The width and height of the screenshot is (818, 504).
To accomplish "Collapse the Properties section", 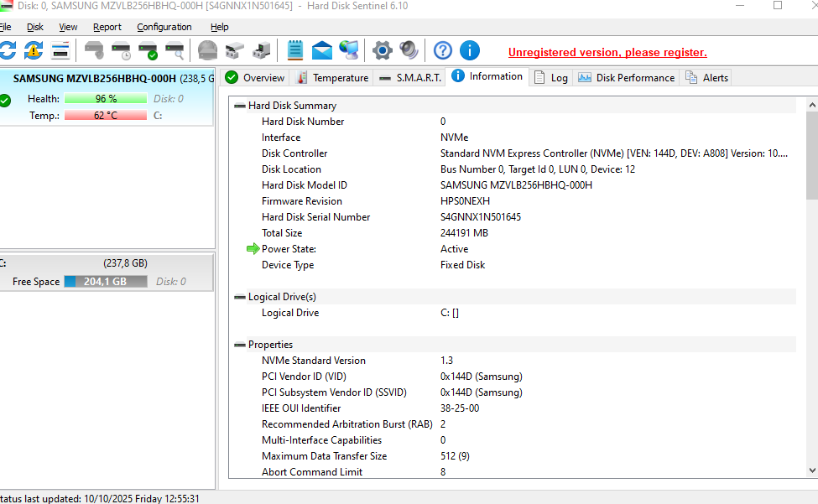I will coord(240,345).
